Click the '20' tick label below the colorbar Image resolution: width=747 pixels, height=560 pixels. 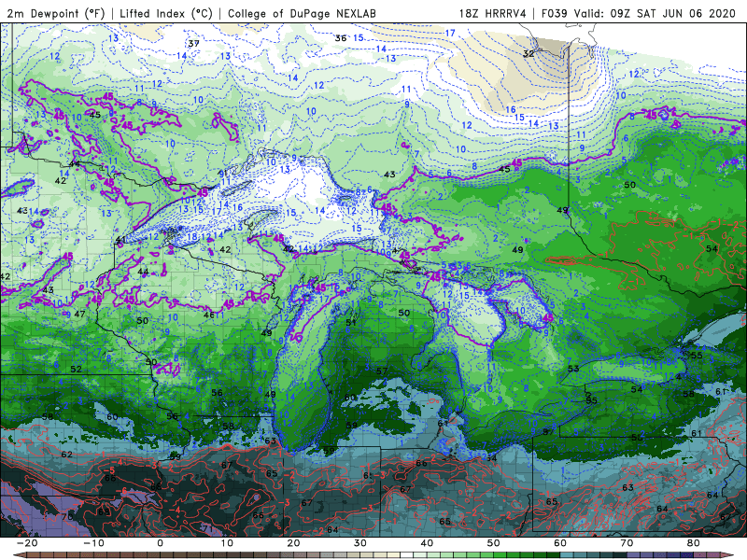293,543
